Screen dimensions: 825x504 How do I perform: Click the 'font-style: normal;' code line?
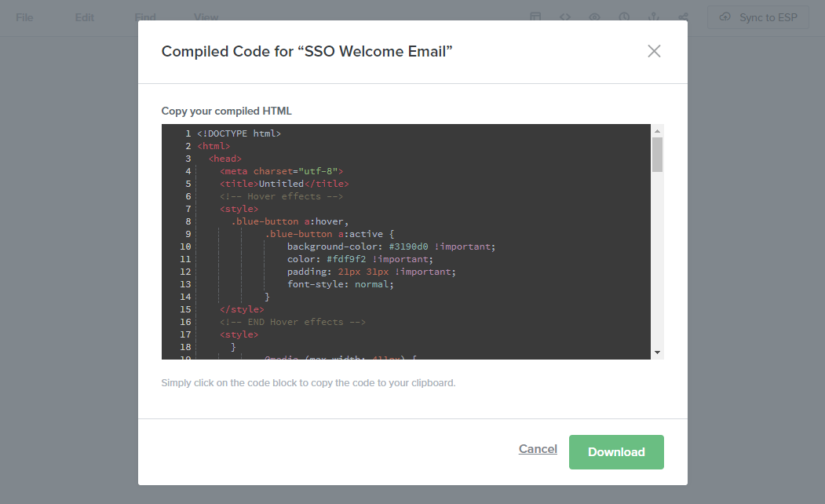[x=341, y=285]
